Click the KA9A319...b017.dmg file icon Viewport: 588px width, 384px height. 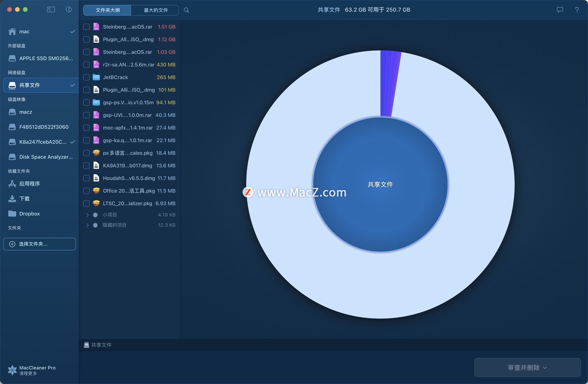[96, 165]
